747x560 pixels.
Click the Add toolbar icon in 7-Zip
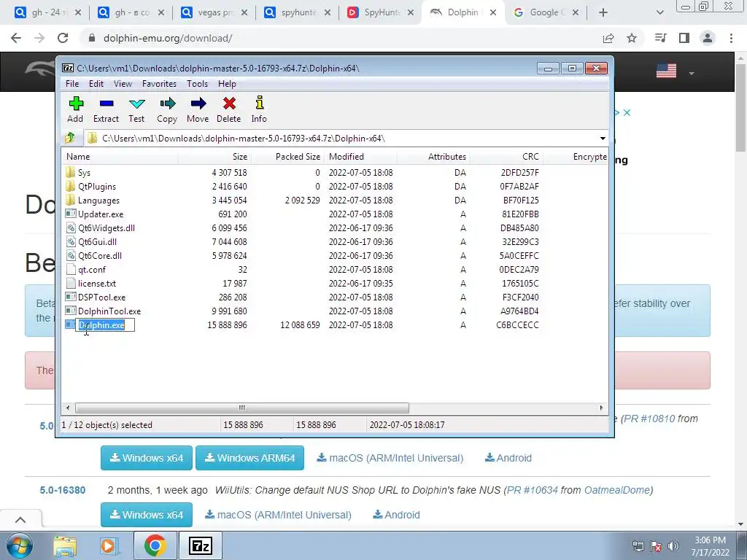[x=76, y=104]
